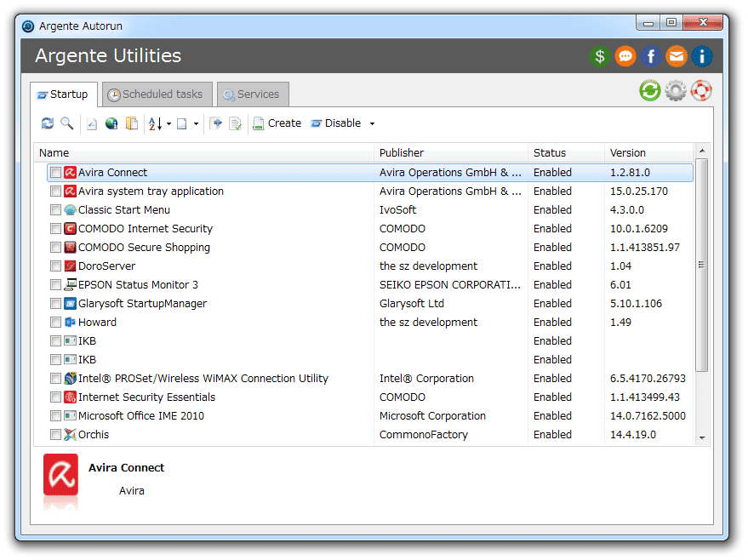Click the large Avira Connect logo
Image resolution: width=748 pixels, height=560 pixels.
click(x=60, y=475)
